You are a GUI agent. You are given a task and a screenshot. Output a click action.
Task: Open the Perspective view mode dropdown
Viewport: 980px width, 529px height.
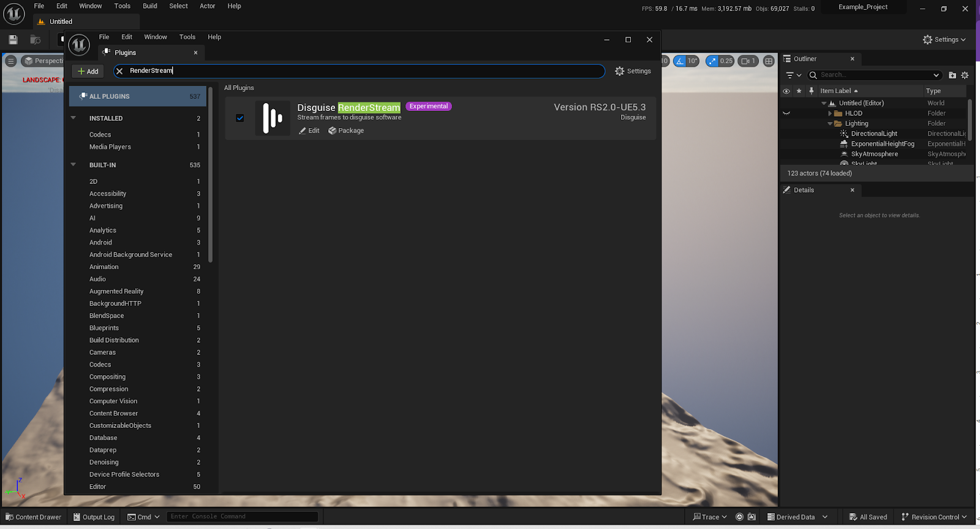(x=43, y=61)
